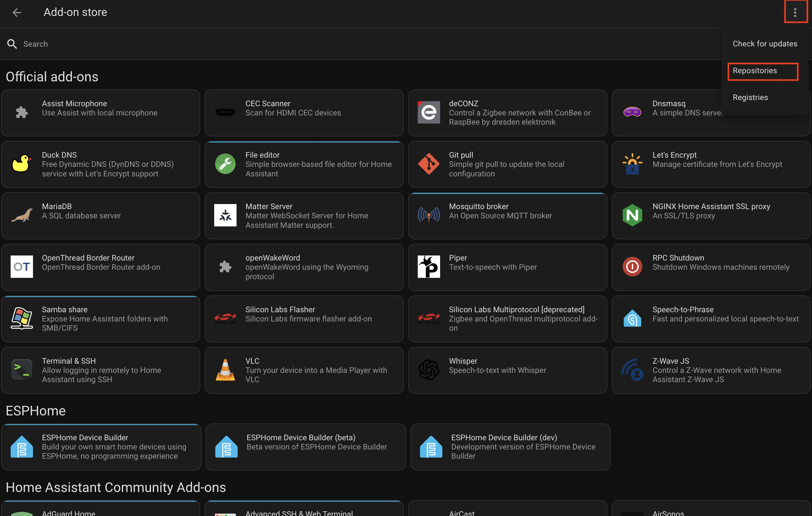
Task: Click the NGINX green N icon
Action: pyautogui.click(x=632, y=215)
